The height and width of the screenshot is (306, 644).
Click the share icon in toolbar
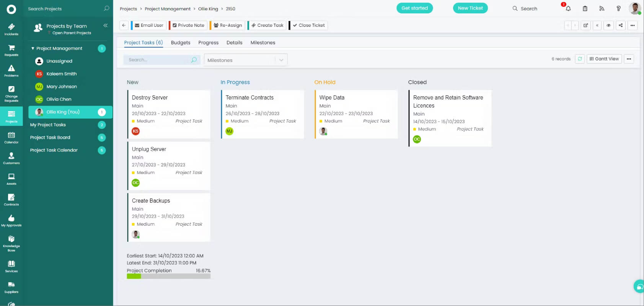point(621,26)
